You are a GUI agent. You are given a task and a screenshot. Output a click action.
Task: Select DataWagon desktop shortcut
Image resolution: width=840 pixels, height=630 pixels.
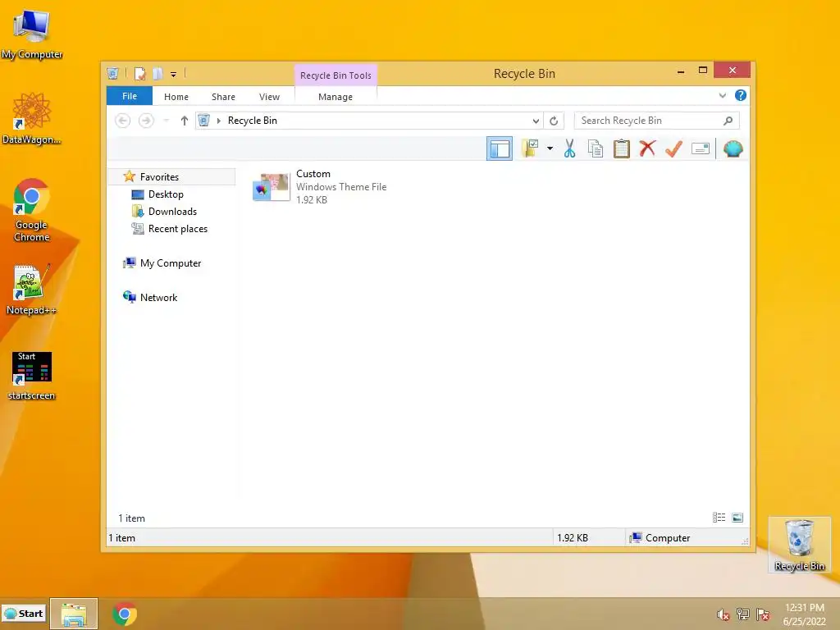(32, 118)
